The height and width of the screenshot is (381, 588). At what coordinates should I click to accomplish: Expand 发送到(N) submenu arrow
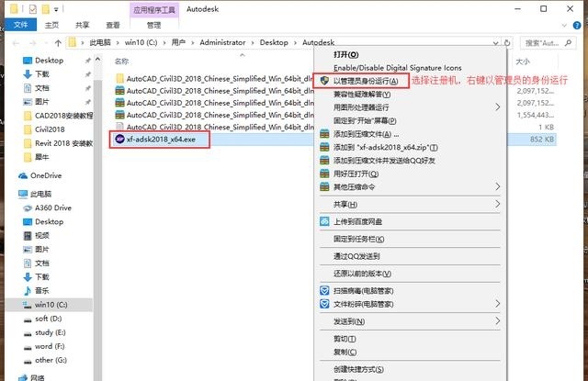(497, 321)
